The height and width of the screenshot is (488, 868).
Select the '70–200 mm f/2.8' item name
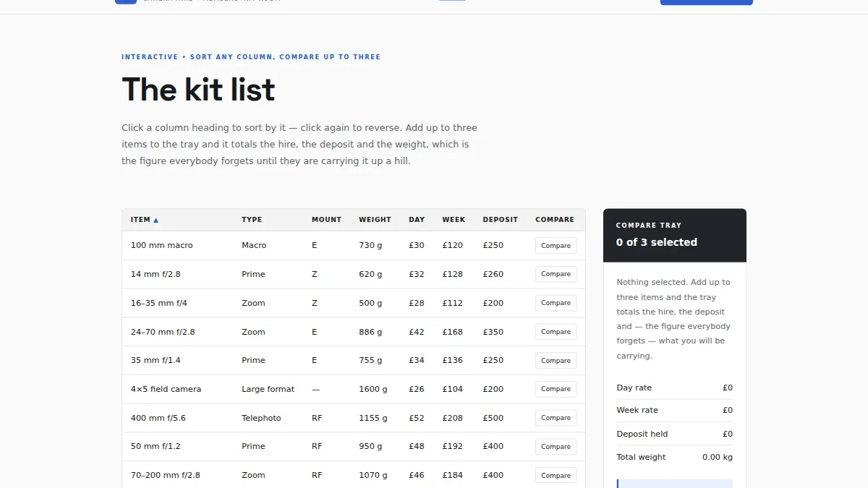166,475
